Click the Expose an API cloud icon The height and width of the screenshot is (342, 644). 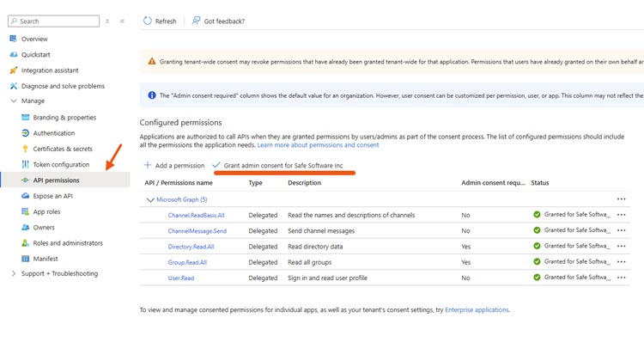pos(26,196)
